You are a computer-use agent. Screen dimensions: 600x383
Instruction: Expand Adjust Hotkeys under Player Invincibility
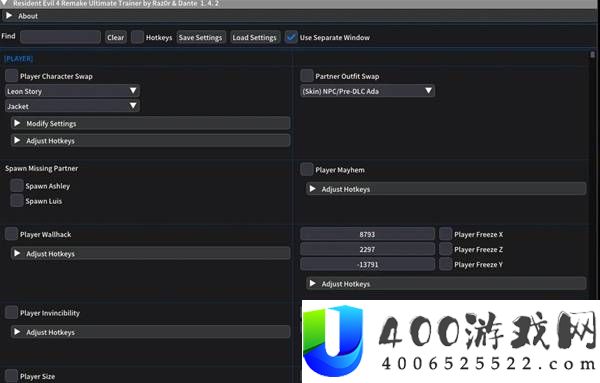pos(151,332)
